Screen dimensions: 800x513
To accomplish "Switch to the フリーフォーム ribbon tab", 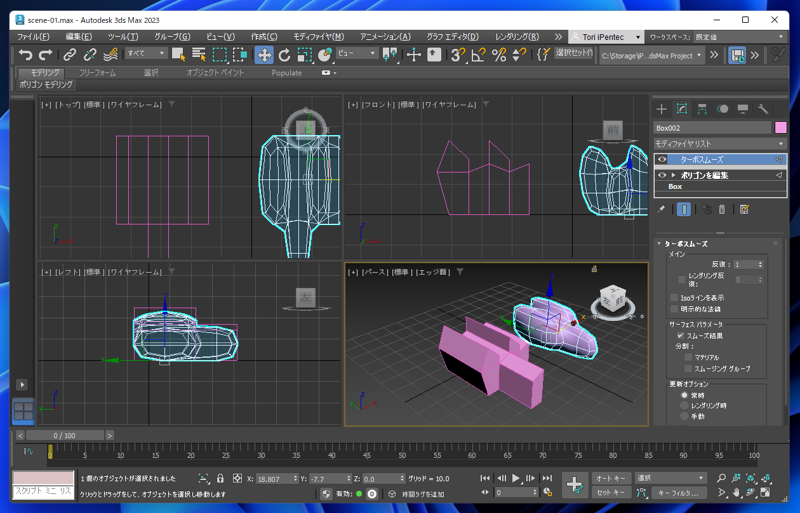I will pyautogui.click(x=97, y=72).
